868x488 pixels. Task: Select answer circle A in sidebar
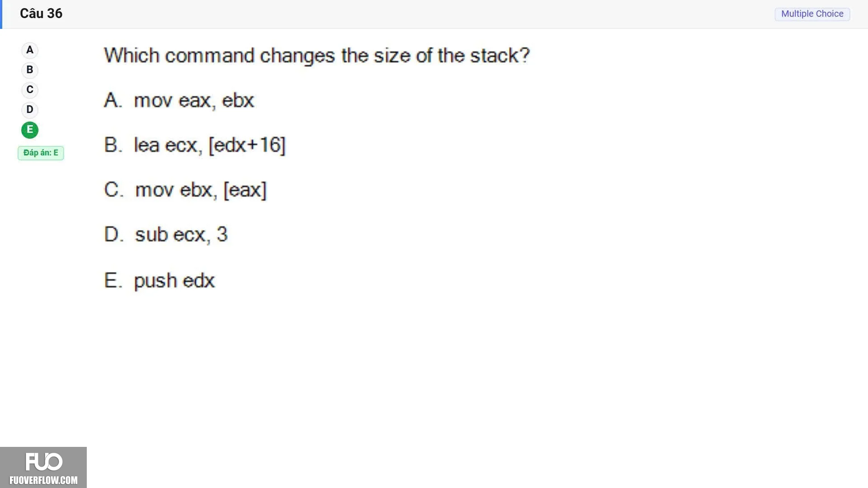tap(30, 50)
